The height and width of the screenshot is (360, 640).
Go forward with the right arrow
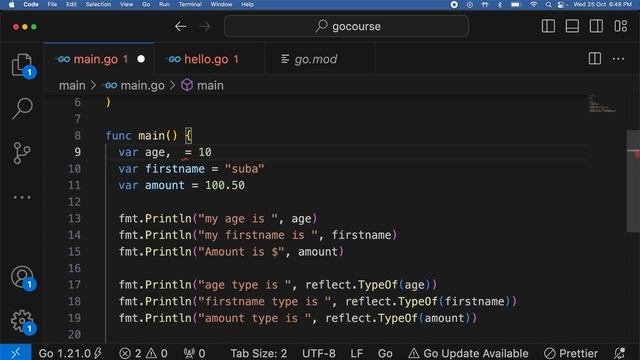pyautogui.click(x=205, y=27)
